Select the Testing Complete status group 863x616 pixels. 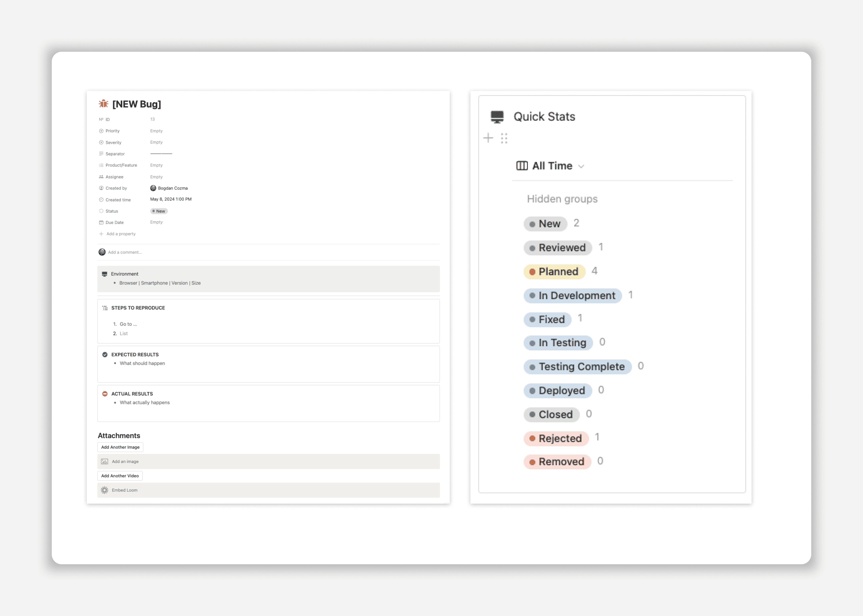578,366
